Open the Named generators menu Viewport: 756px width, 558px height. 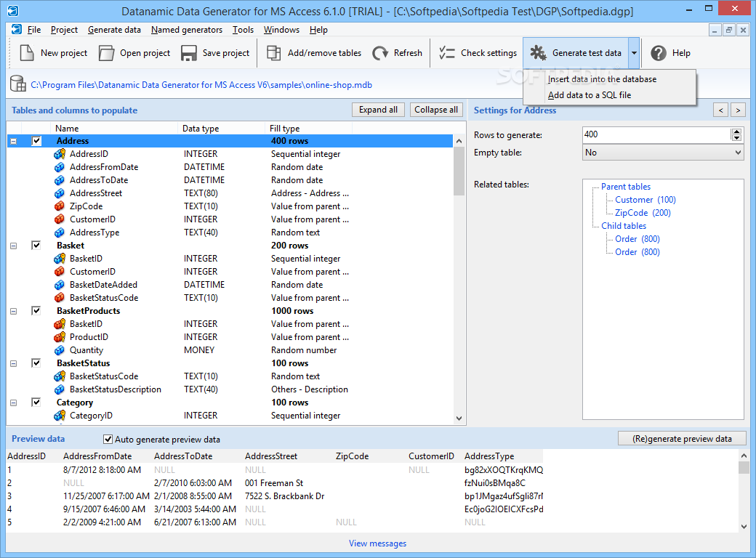[x=187, y=29]
